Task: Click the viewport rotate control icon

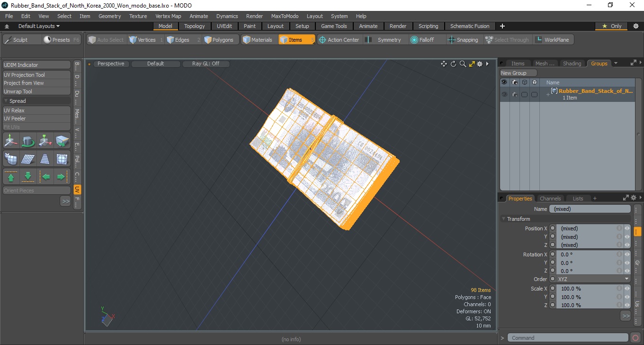Action: (453, 64)
